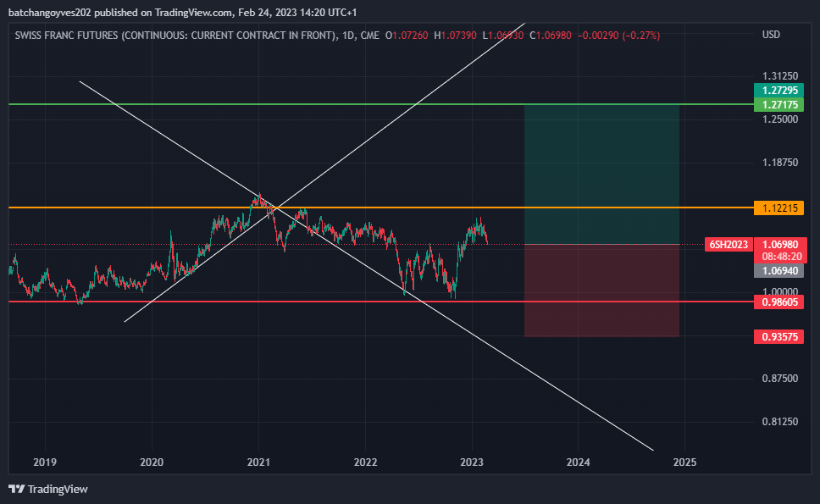820x504 pixels.
Task: Click the 0.87500 price axis value
Action: pos(779,379)
